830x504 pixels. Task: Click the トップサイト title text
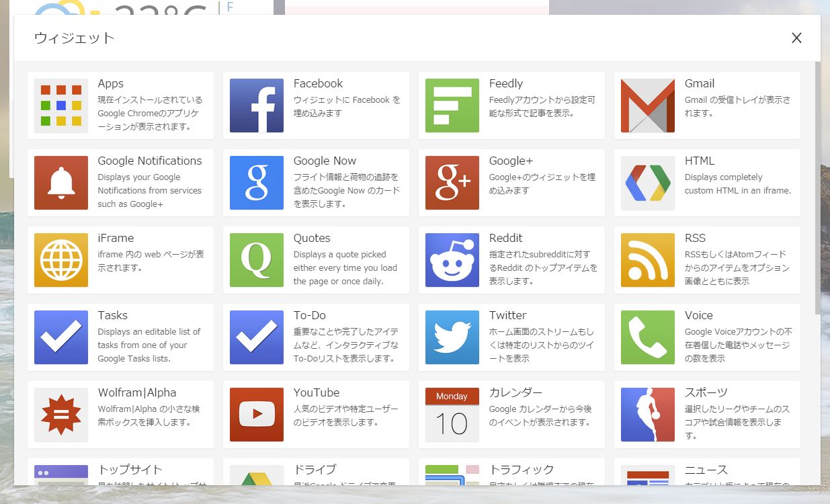point(130,470)
